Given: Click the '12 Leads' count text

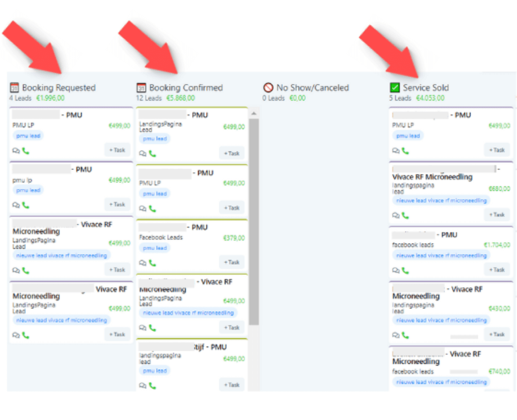Looking at the screenshot, I should point(149,98).
